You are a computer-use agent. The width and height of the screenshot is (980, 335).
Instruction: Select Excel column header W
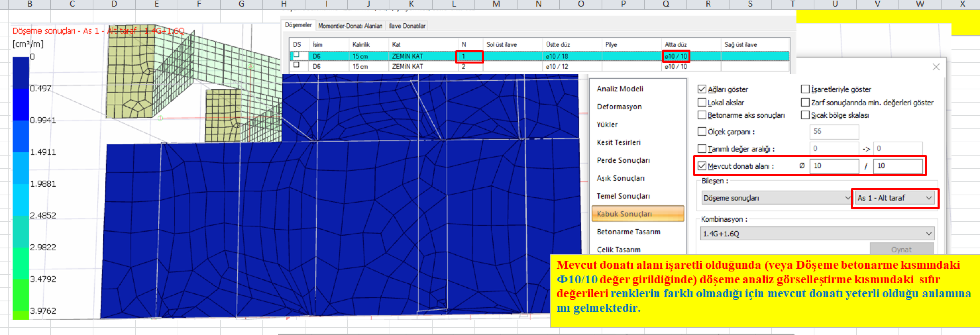coord(920,4)
